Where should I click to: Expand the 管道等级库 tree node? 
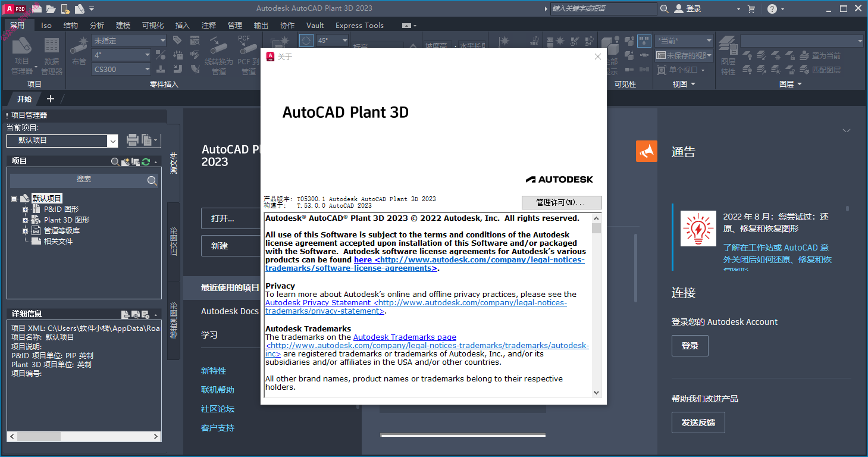point(25,231)
